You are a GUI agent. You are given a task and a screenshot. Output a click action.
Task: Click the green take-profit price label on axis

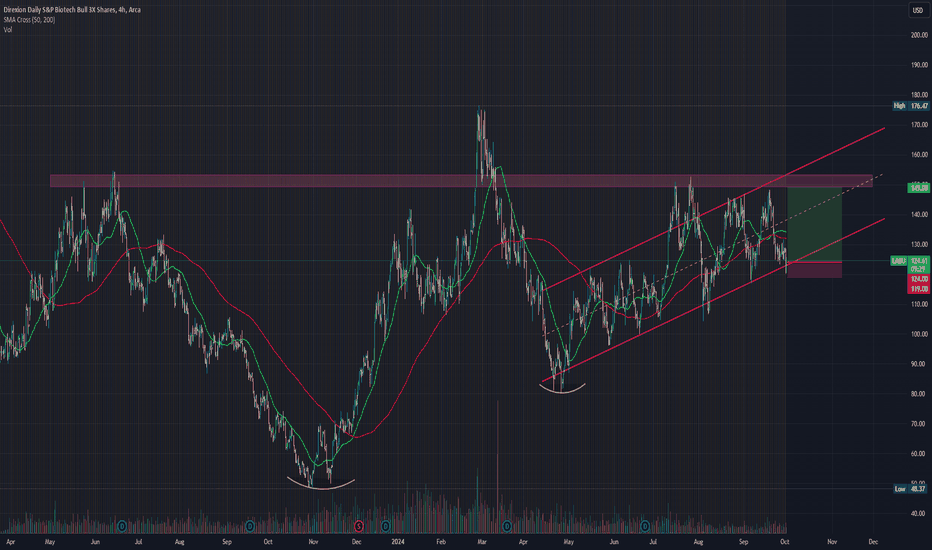pyautogui.click(x=918, y=188)
